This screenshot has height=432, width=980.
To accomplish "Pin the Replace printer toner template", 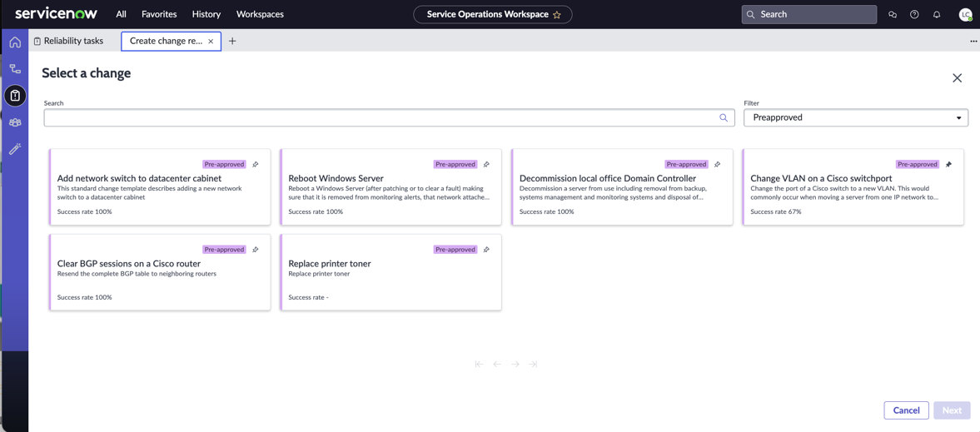I will coord(487,250).
